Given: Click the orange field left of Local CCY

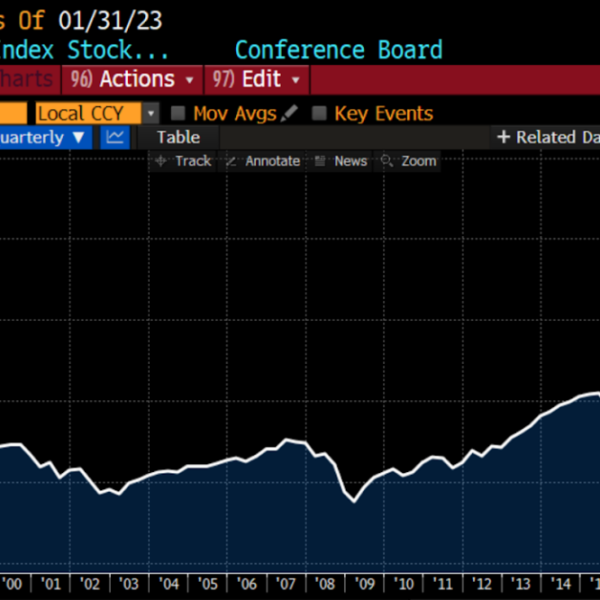Looking at the screenshot, I should coord(13,114).
